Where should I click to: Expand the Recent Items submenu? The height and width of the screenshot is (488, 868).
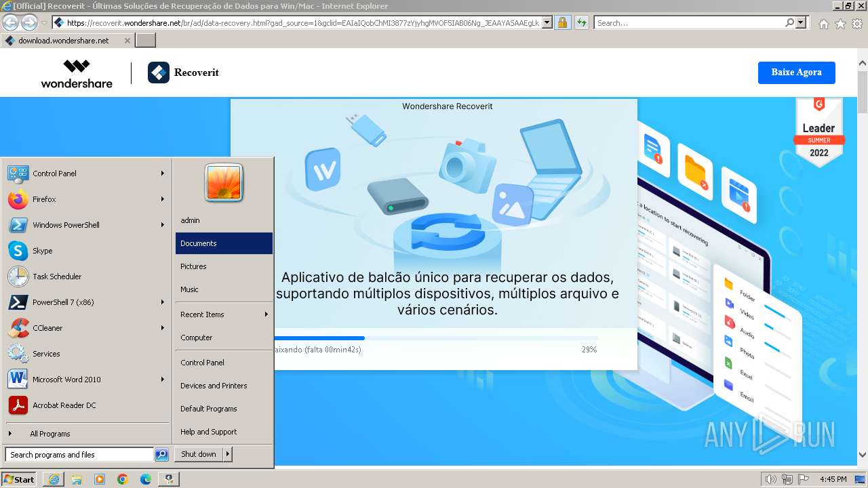224,314
